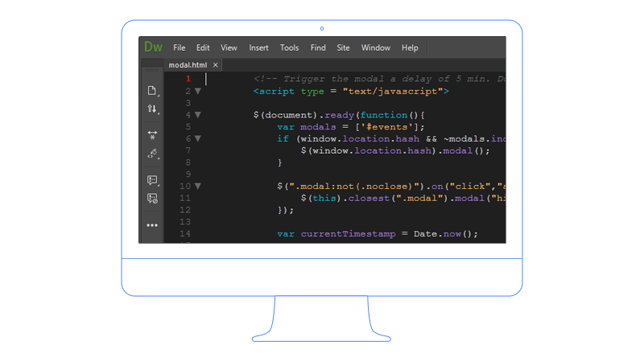
Task: Click the Expand All code icon
Action: pyautogui.click(x=152, y=135)
